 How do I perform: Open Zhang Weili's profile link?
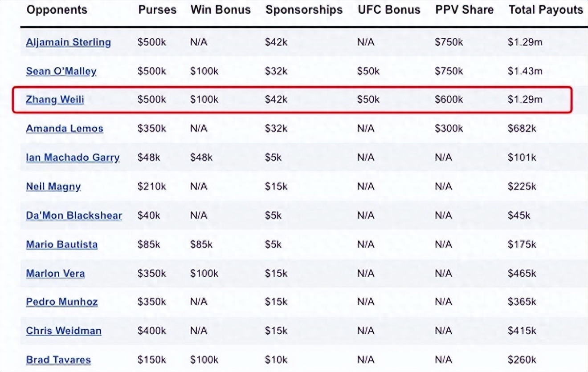click(x=55, y=100)
